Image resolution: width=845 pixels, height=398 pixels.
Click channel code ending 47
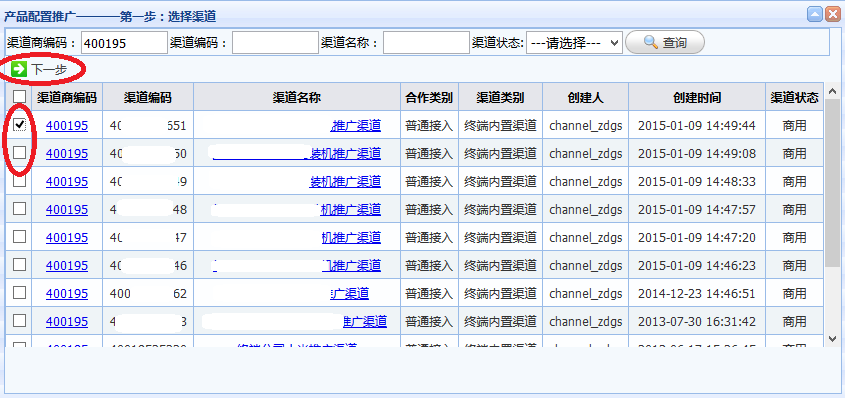coord(148,237)
